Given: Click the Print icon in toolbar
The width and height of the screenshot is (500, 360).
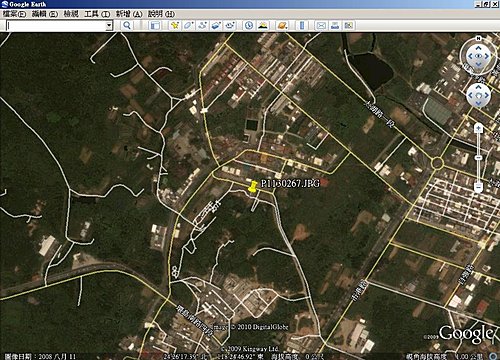Looking at the screenshot, I should tap(335, 25).
